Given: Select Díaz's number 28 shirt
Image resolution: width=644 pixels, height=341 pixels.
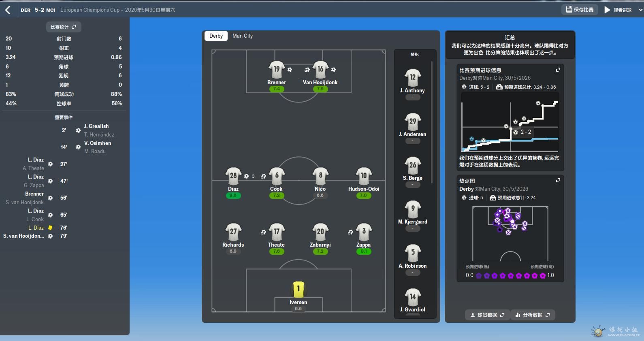Looking at the screenshot, I should 233,176.
